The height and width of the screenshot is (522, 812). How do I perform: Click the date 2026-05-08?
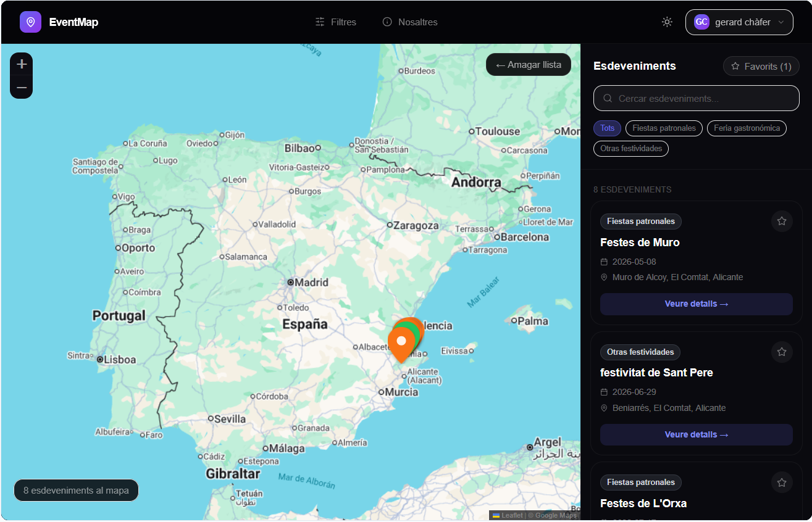634,262
